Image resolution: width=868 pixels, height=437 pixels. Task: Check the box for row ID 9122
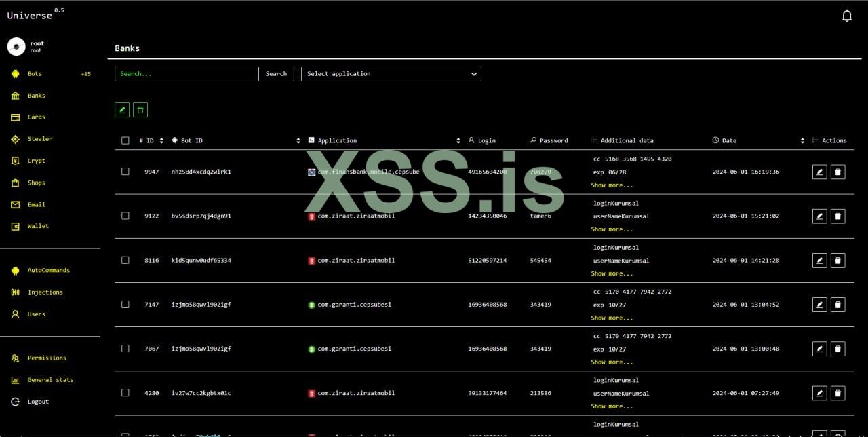coord(125,216)
